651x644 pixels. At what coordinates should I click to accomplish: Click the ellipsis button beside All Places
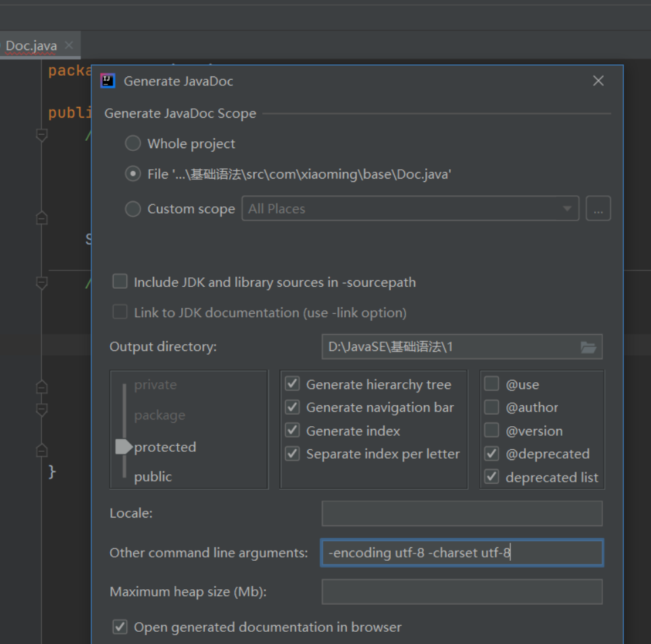pos(598,208)
